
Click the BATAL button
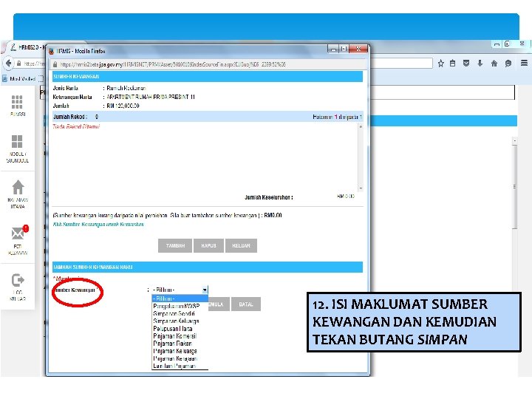click(x=246, y=304)
